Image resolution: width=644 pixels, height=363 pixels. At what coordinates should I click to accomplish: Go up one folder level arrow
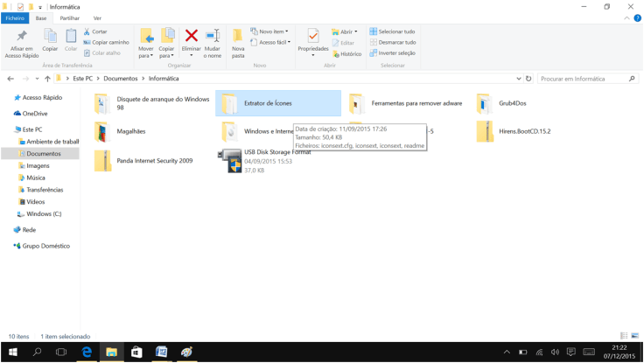click(x=47, y=79)
